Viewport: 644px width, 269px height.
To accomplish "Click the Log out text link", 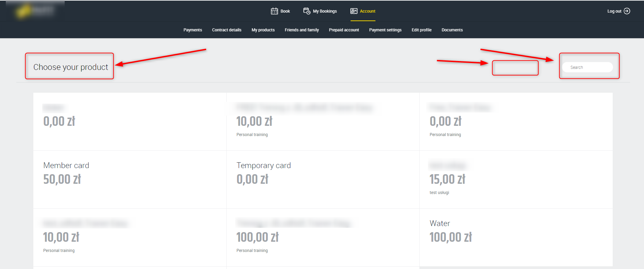I will click(614, 11).
